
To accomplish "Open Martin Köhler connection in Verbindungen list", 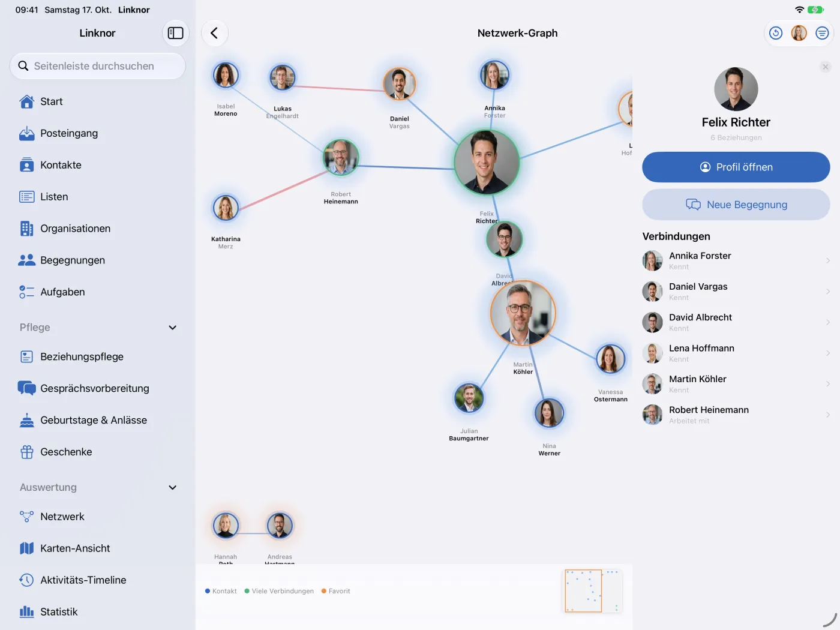I will [x=736, y=384].
